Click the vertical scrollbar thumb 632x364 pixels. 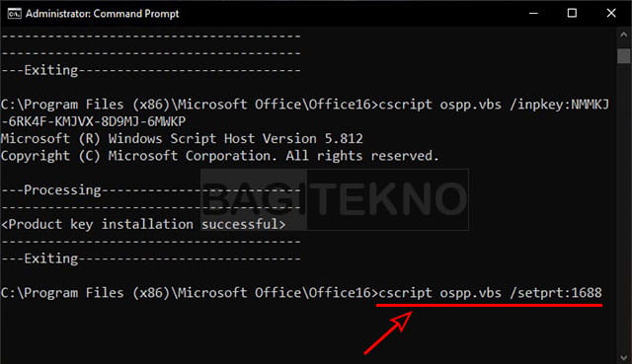[623, 55]
